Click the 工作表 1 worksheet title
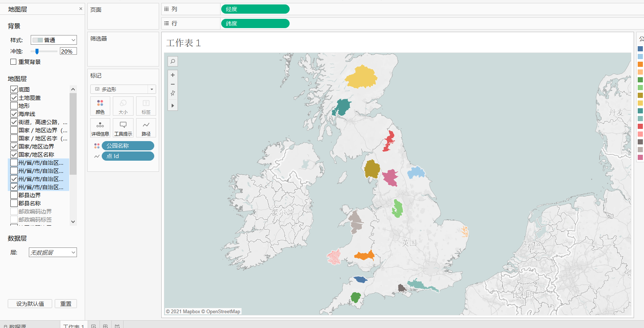This screenshot has height=328, width=644. 183,43
